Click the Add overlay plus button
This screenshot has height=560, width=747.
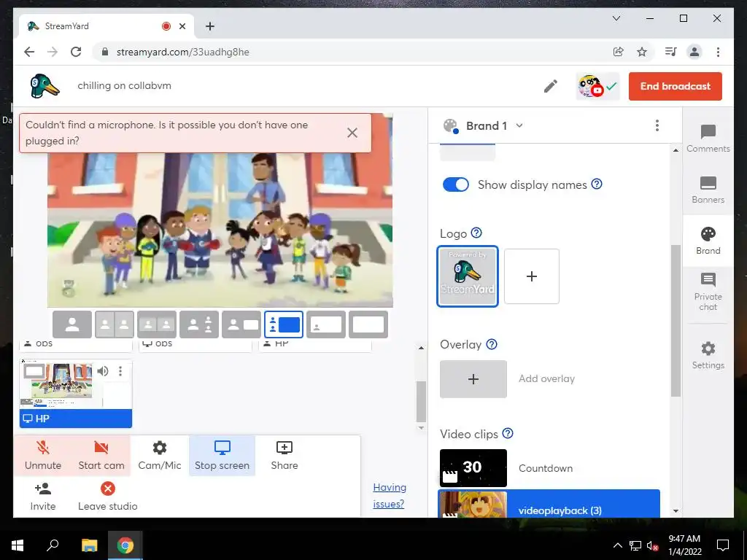point(473,379)
